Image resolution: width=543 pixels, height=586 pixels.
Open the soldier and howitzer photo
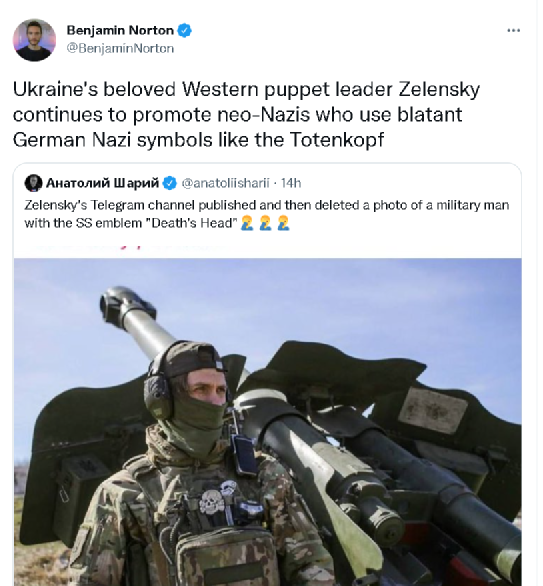click(268, 422)
